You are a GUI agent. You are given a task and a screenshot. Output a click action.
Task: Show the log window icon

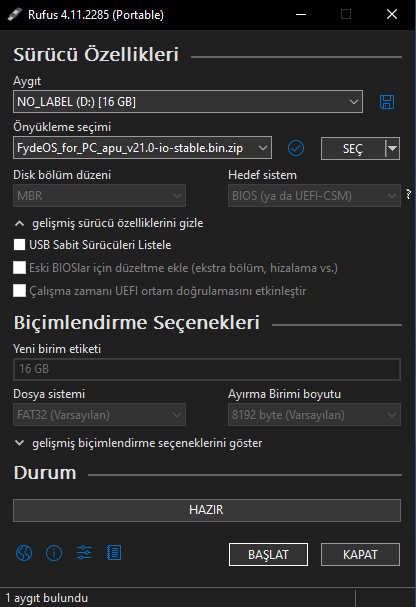coord(114,553)
